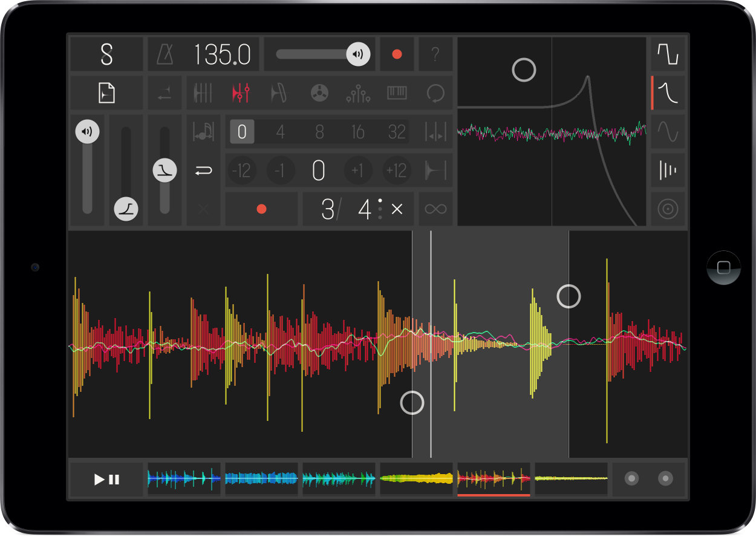Transpose down with -12 button
756x537 pixels.
click(242, 171)
